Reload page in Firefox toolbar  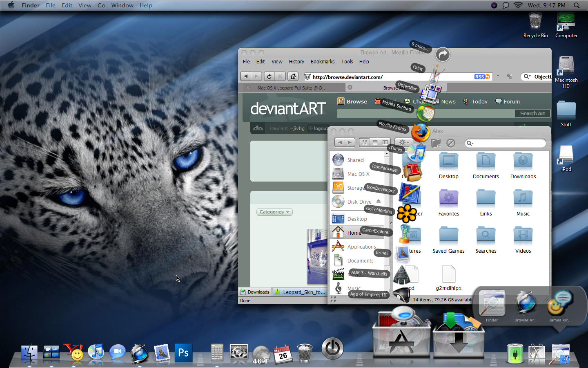(269, 76)
